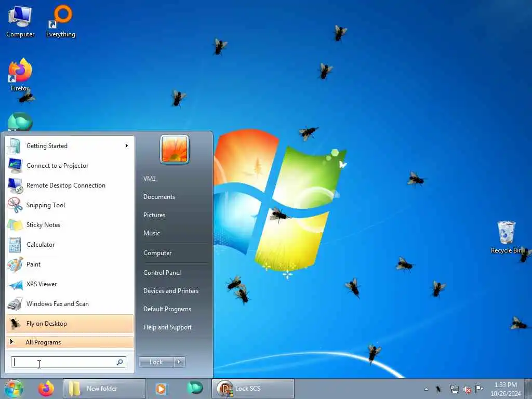Click the network tray icon
This screenshot has width=532, height=399.
[x=454, y=389]
